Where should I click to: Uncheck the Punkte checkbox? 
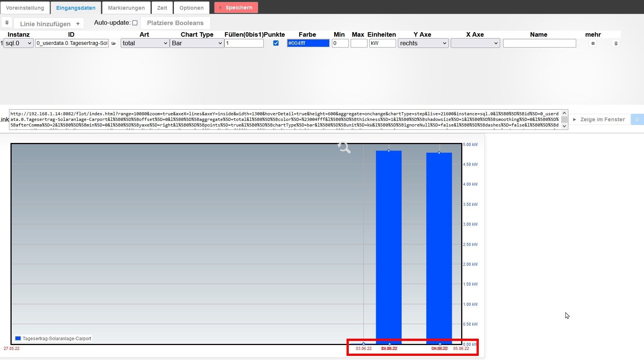[x=276, y=43]
